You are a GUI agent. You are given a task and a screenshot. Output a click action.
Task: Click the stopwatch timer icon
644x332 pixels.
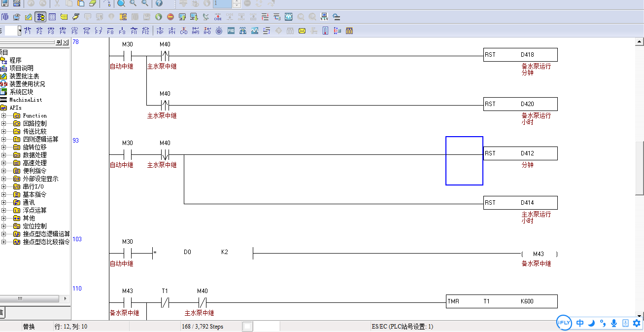click(219, 31)
